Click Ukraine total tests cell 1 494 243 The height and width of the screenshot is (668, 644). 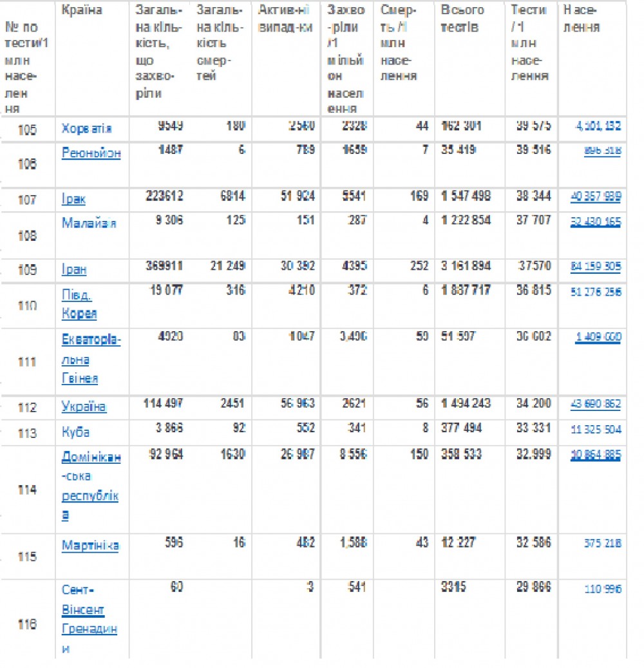[466, 403]
